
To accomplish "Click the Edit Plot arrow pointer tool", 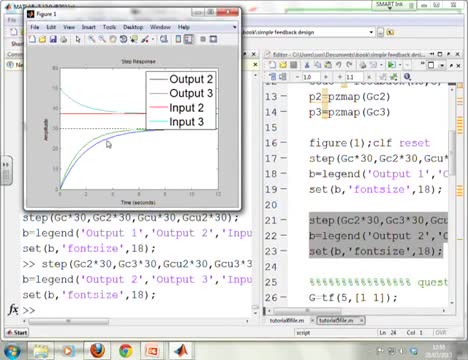I will click(78, 39).
